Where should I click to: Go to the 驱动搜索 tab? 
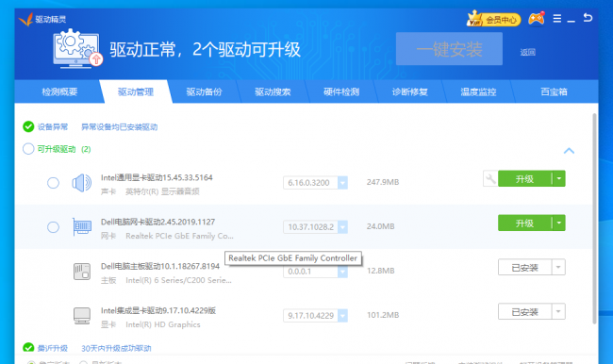coord(273,91)
